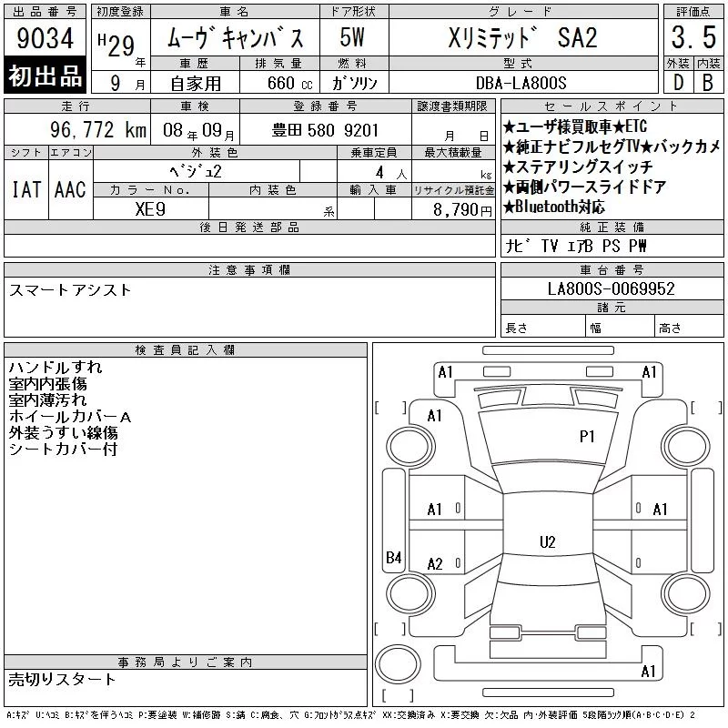728x728 pixels.
Task: Select the spare tire circle in the diagram
Action: pos(398,663)
